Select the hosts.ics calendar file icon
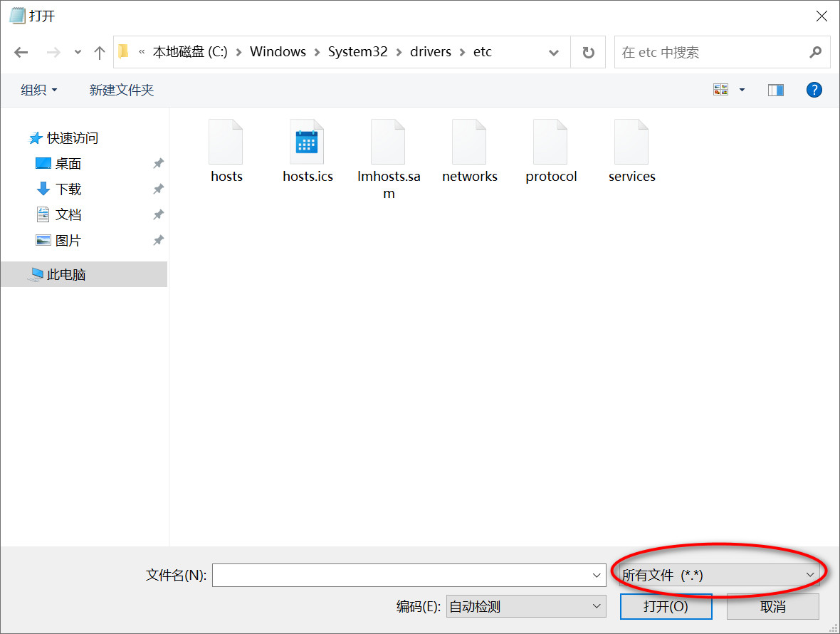Image resolution: width=840 pixels, height=634 pixels. 307,142
